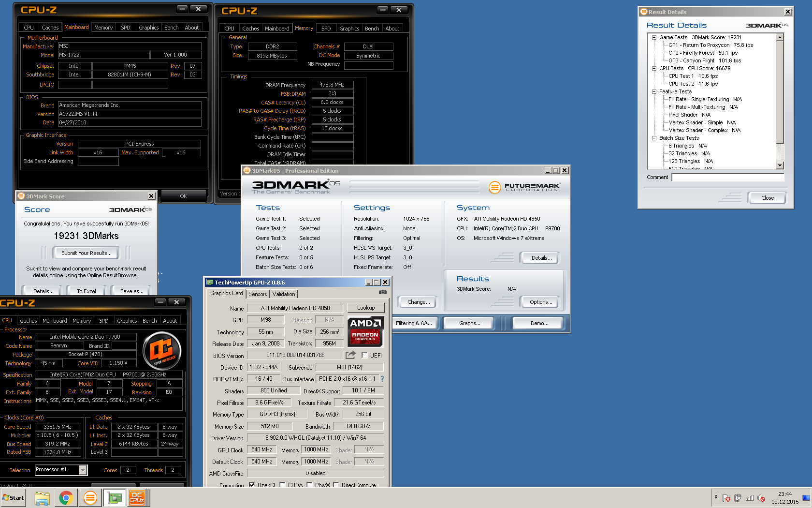Collapse the Game Tests tree node
Image resolution: width=812 pixels, height=508 pixels.
(x=654, y=37)
